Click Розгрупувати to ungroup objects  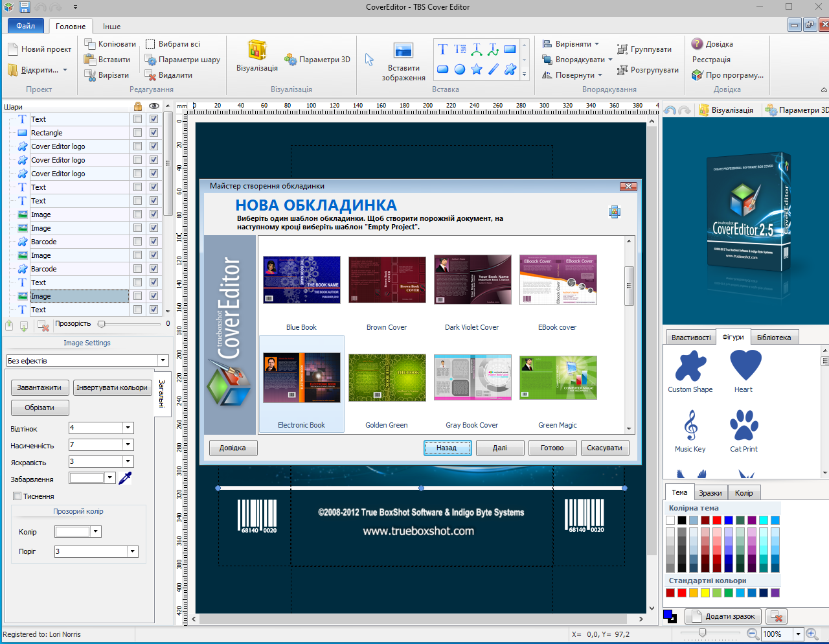point(648,70)
